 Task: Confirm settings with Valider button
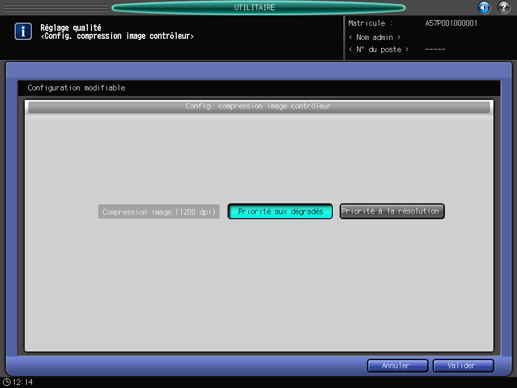463,366
